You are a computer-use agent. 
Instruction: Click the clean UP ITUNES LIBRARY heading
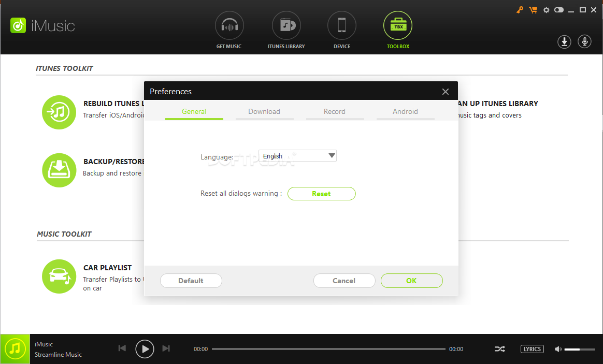[498, 104]
